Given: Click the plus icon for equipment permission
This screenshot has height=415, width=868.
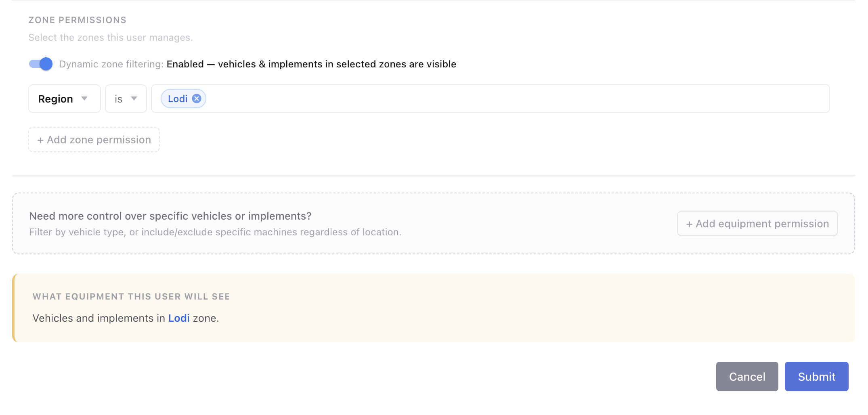Looking at the screenshot, I should coord(689,224).
